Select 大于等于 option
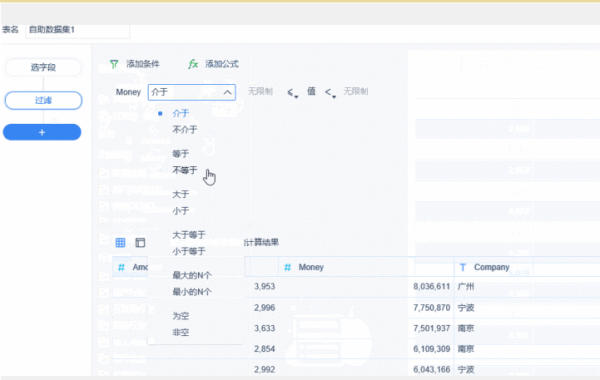Screen dimensions: 600x380 coord(189,235)
